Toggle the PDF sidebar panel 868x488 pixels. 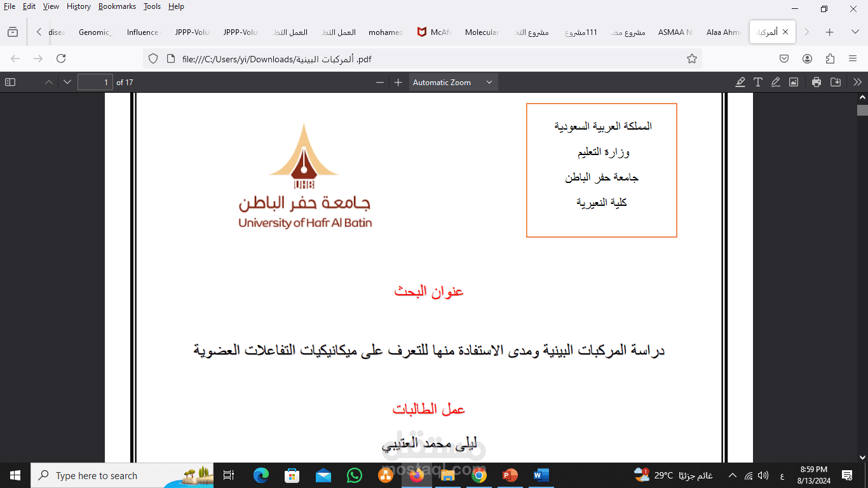tap(10, 81)
